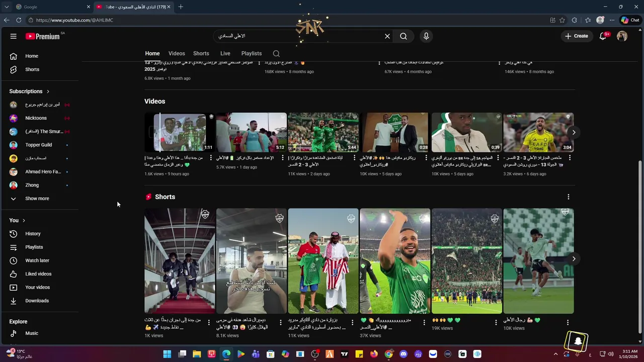
Task: Open Topper Guild subscription channel
Action: pyautogui.click(x=39, y=145)
